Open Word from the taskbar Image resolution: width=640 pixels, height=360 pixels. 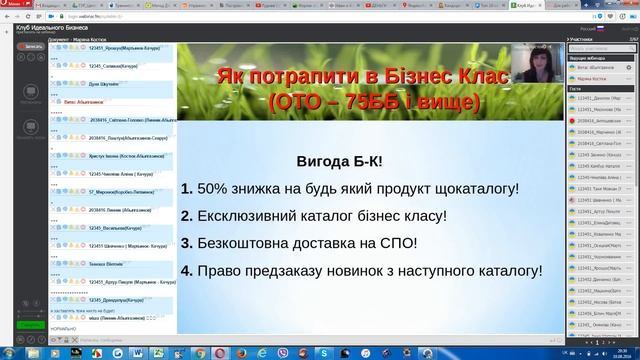coord(138,353)
